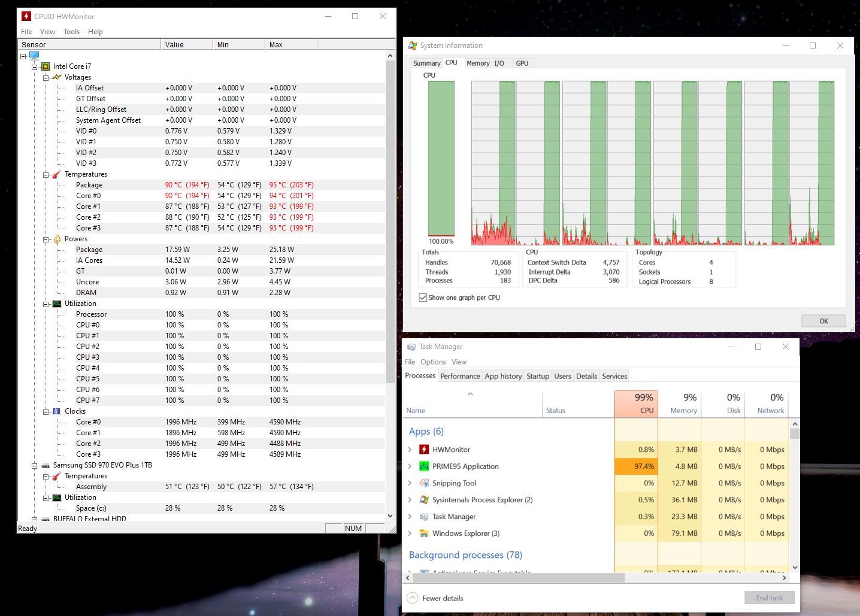This screenshot has width=860, height=616.
Task: Sort HWMonitor by Value column header
Action: point(187,45)
